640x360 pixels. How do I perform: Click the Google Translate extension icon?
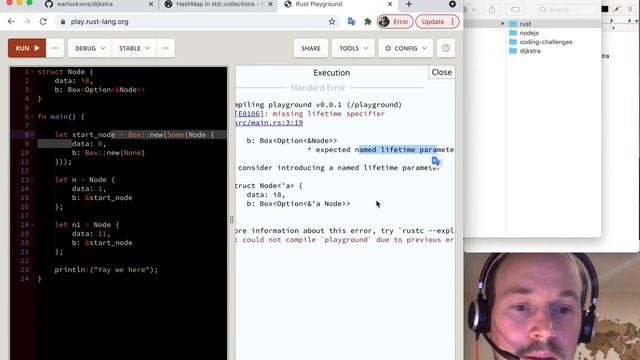(x=351, y=22)
